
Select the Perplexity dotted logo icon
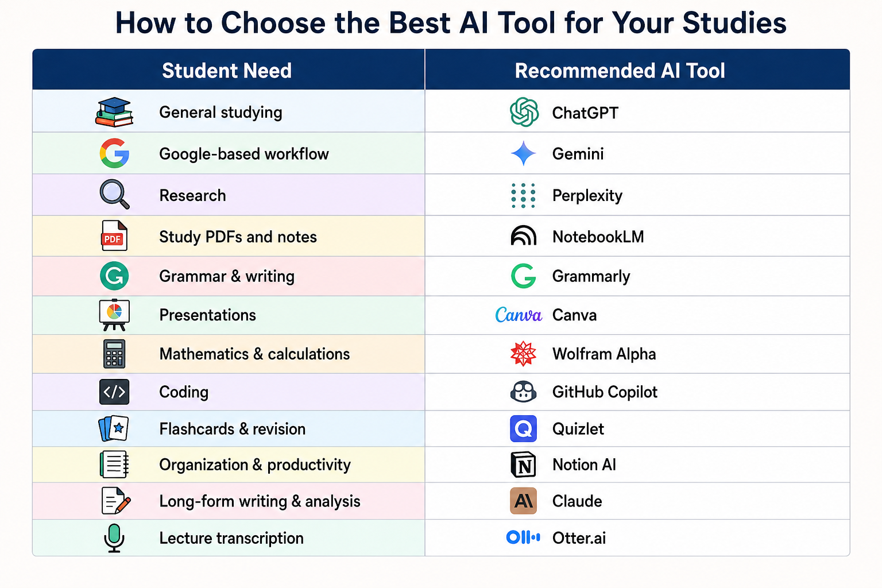pyautogui.click(x=523, y=195)
